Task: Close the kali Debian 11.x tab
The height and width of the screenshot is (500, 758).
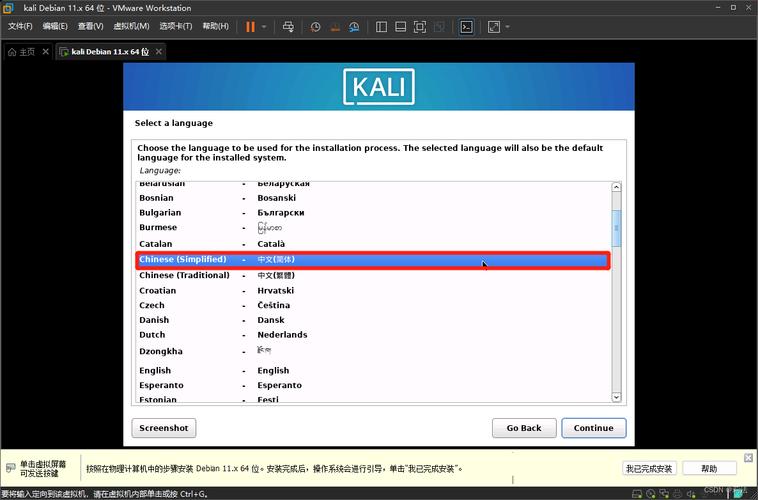Action: 159,51
